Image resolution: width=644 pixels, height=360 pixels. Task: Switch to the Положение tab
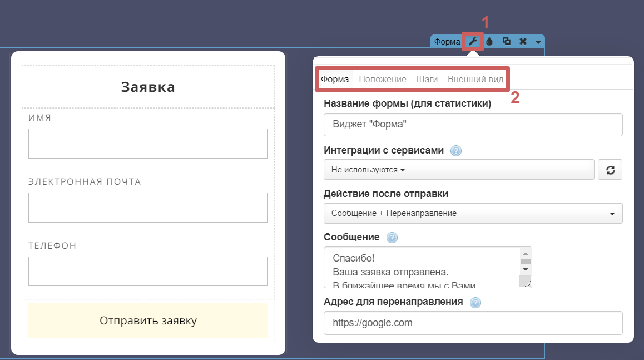[x=383, y=79]
